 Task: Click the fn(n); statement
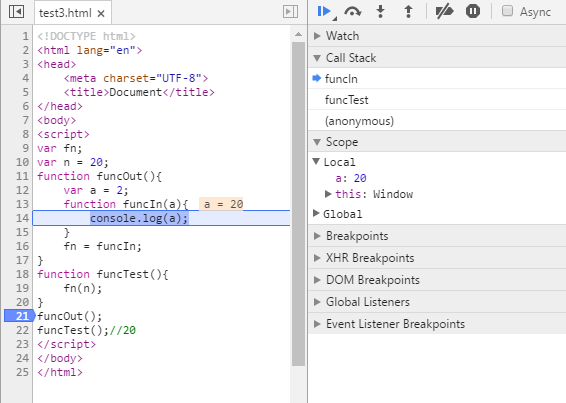click(83, 288)
